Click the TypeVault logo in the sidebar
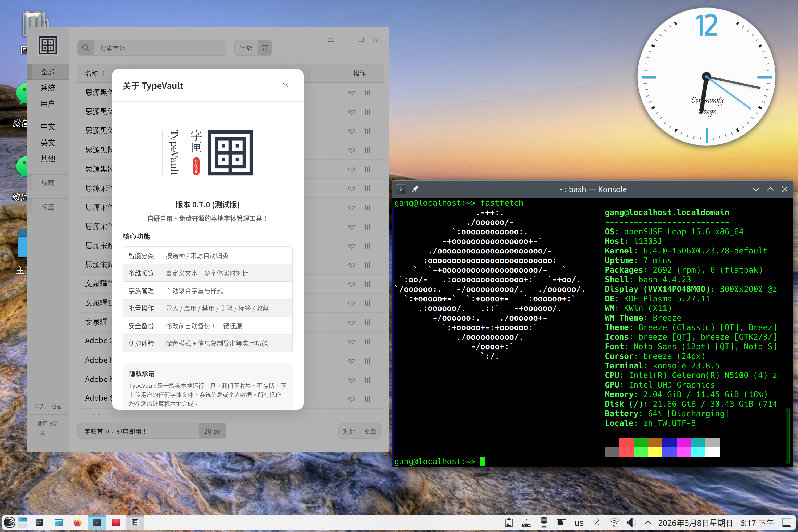Viewport: 798px width, 532px height. (48, 45)
